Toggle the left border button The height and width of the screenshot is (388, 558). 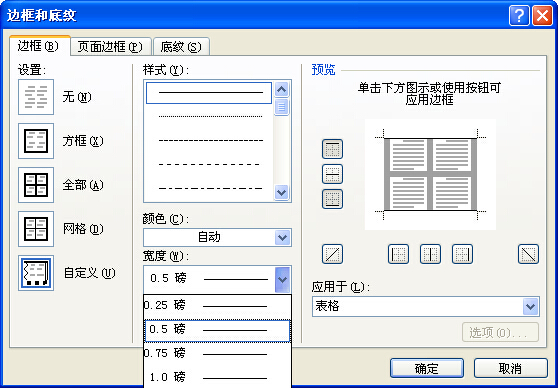tap(398, 254)
